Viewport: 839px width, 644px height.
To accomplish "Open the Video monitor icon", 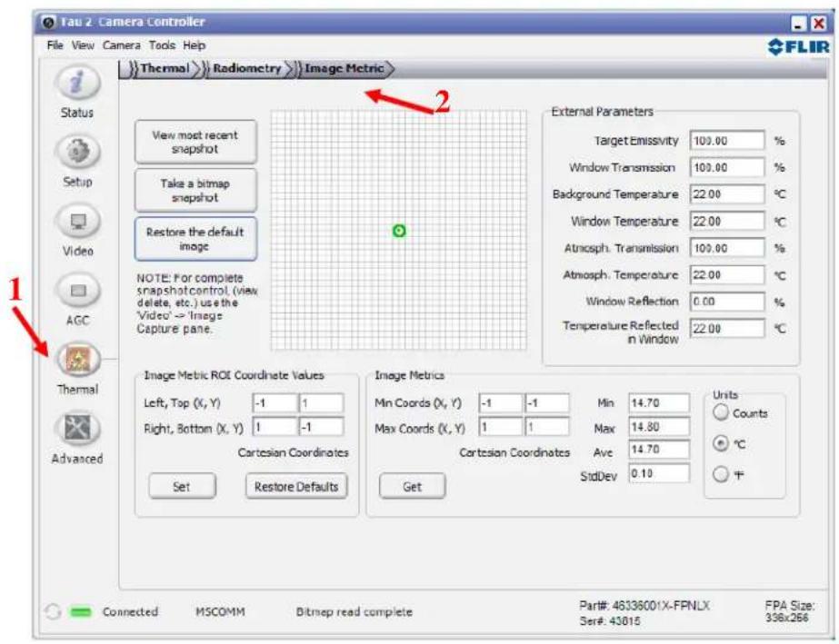I will 77,221.
